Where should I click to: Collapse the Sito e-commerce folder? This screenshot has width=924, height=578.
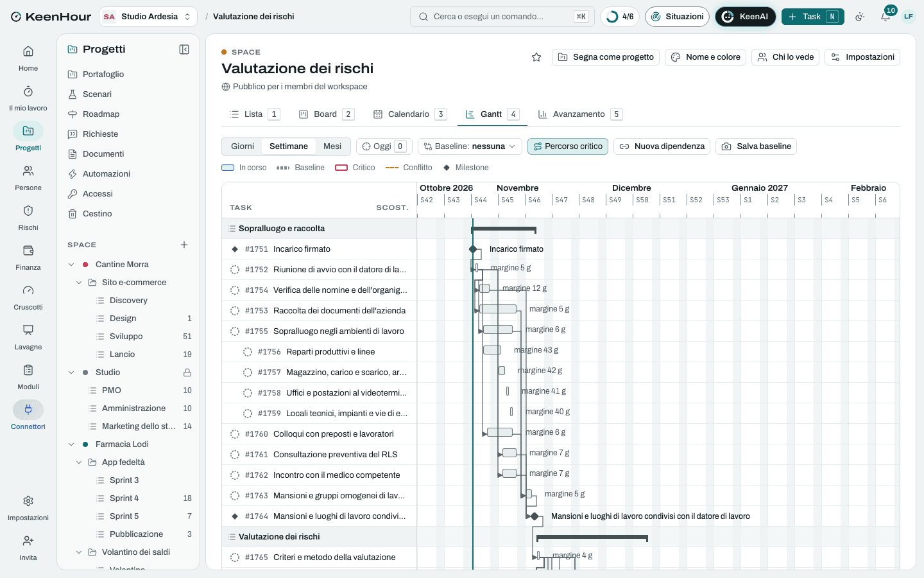point(79,283)
